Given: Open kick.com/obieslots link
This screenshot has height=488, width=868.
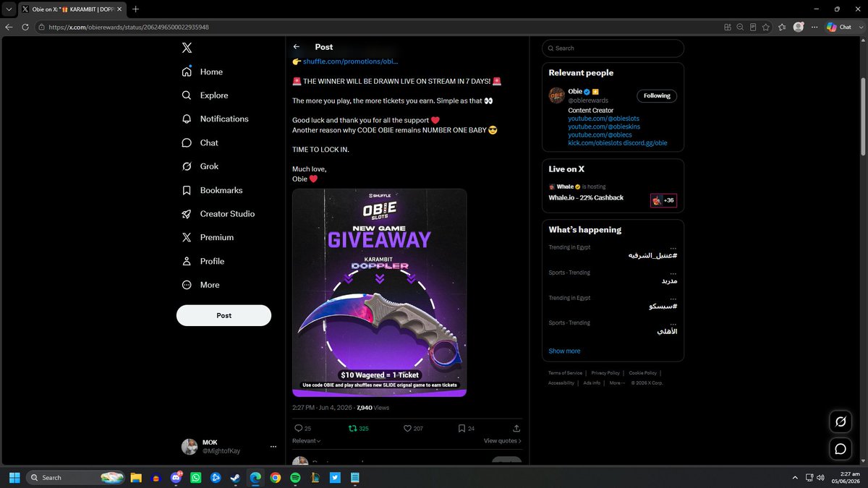Looking at the screenshot, I should tap(595, 143).
